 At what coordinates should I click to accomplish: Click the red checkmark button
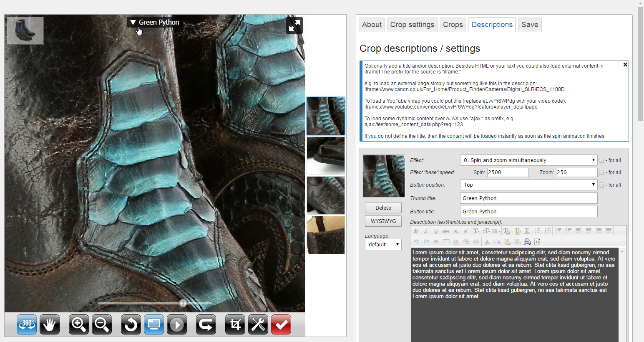281,324
